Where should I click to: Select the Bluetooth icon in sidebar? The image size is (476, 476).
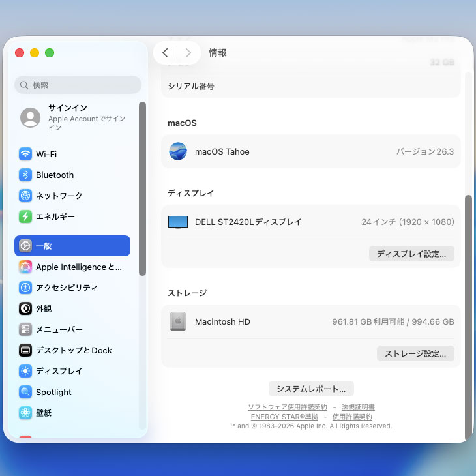coord(25,175)
